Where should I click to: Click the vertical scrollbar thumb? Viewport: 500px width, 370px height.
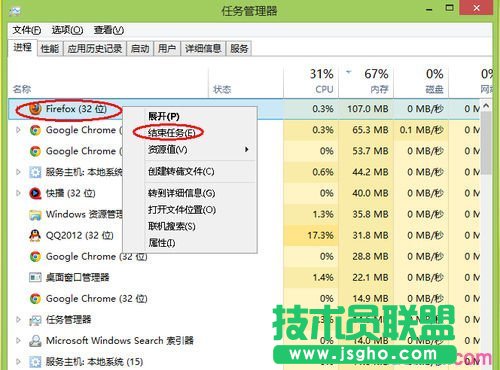click(486, 143)
